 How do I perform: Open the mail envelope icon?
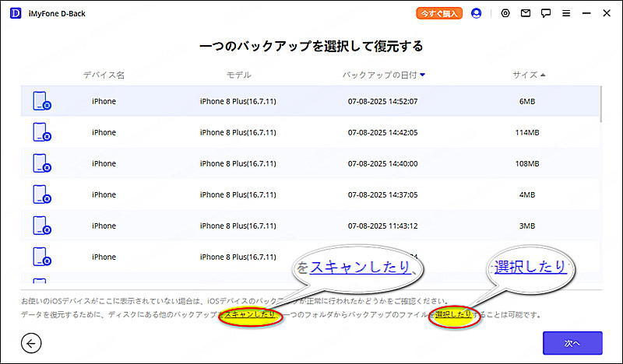[526, 13]
